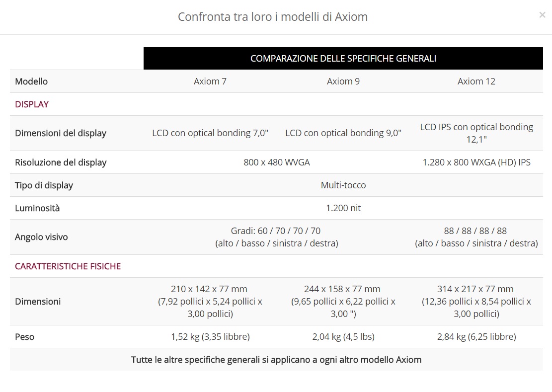Click the '314 x 217 x 77 mm' cell
The image size is (552, 392).
point(476,301)
